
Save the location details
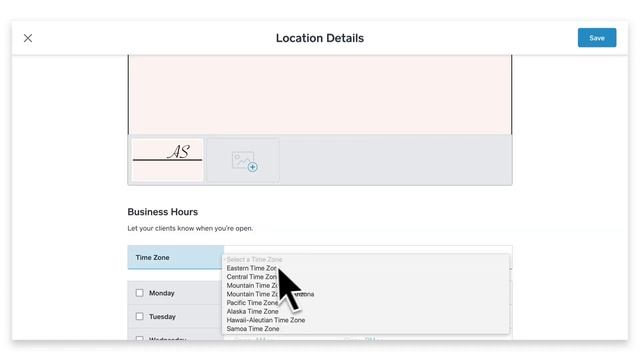(597, 38)
